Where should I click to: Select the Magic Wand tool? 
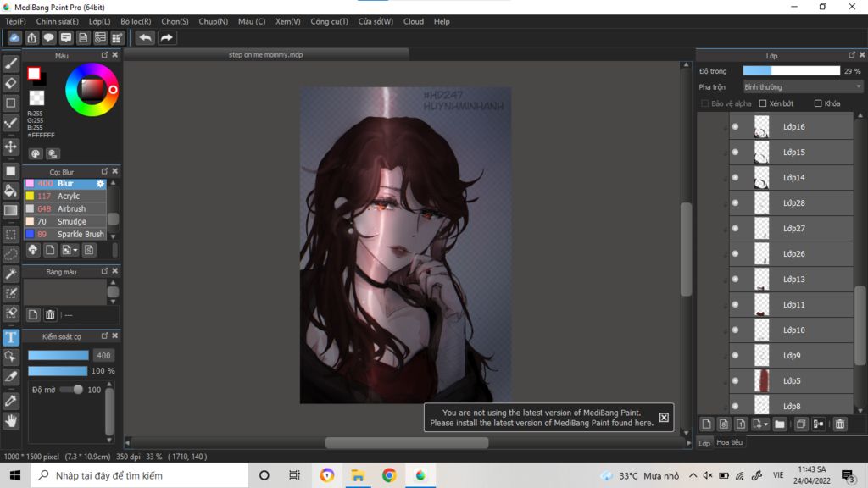[x=10, y=274]
